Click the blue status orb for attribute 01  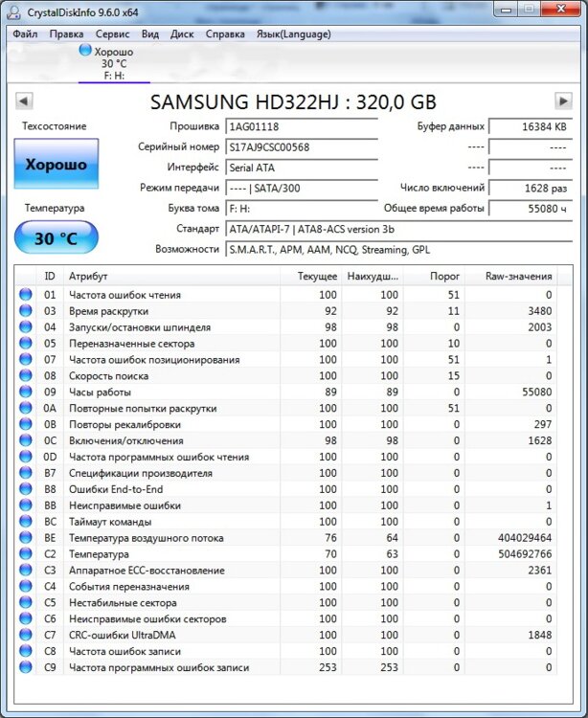pyautogui.click(x=26, y=295)
